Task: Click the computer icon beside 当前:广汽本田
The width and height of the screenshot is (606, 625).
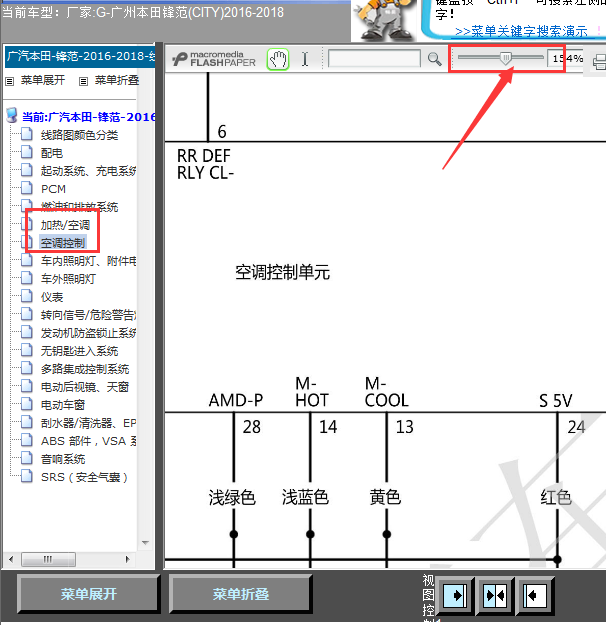Action: tap(12, 116)
